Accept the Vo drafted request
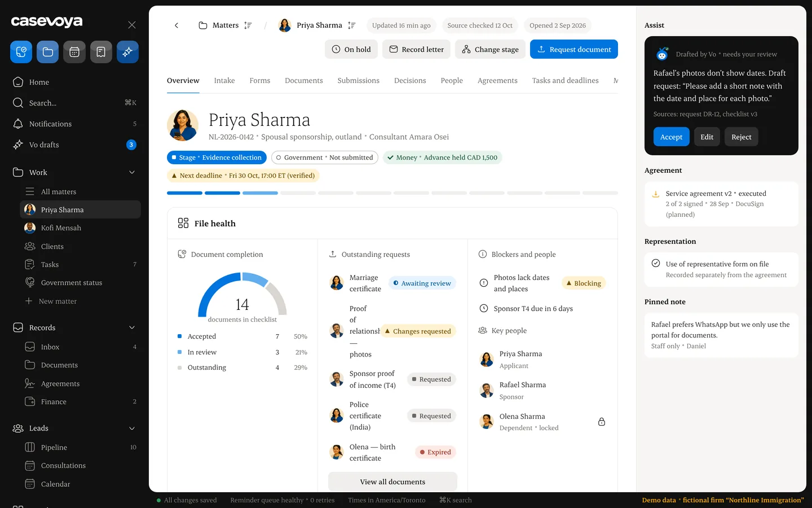 coord(671,137)
